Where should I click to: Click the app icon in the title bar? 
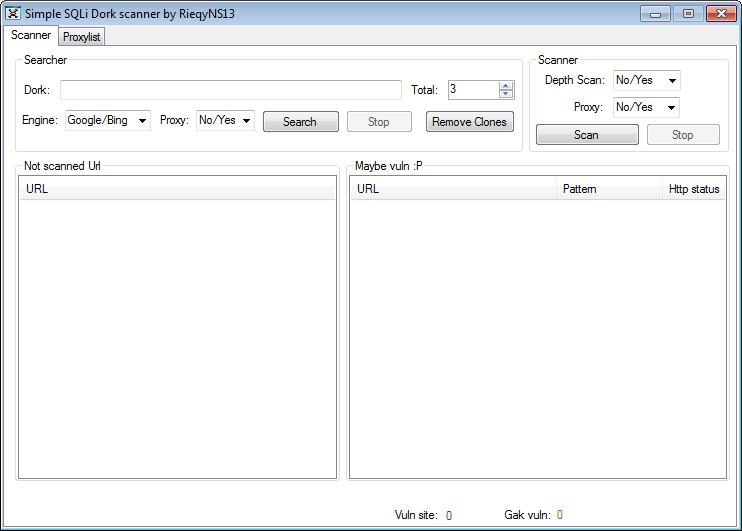13,14
